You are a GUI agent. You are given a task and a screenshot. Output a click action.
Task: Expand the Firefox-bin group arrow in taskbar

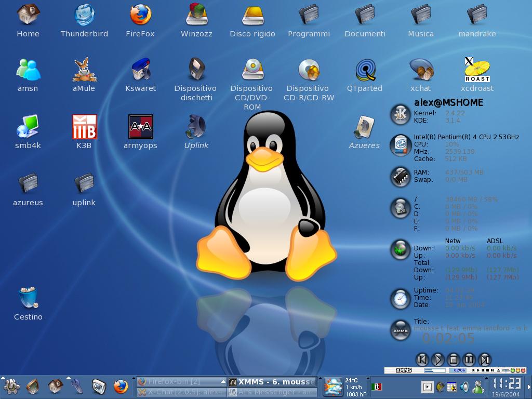click(223, 381)
